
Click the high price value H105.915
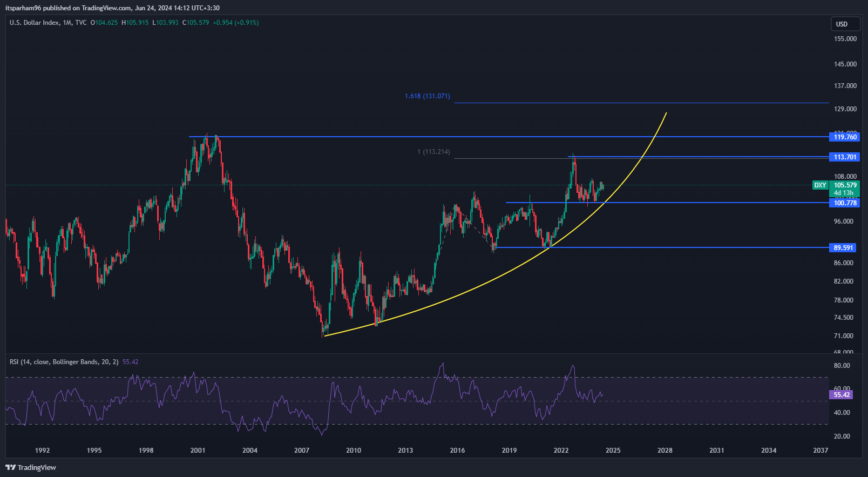(x=135, y=23)
